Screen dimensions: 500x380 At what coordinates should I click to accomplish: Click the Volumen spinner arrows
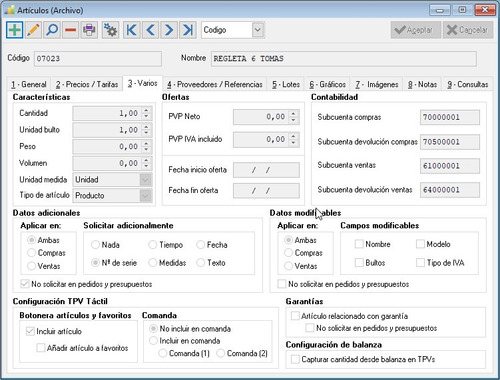146,163
